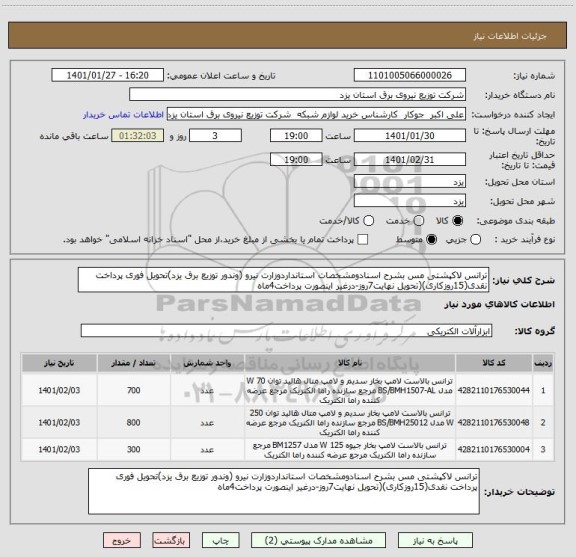576x557 pixels.
Task: Click quantity cell 300
Action: (133, 449)
